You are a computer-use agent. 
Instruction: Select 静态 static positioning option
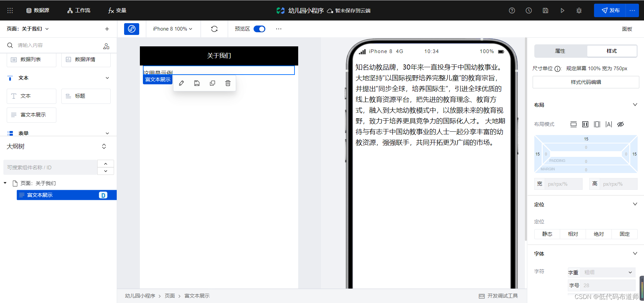click(547, 234)
